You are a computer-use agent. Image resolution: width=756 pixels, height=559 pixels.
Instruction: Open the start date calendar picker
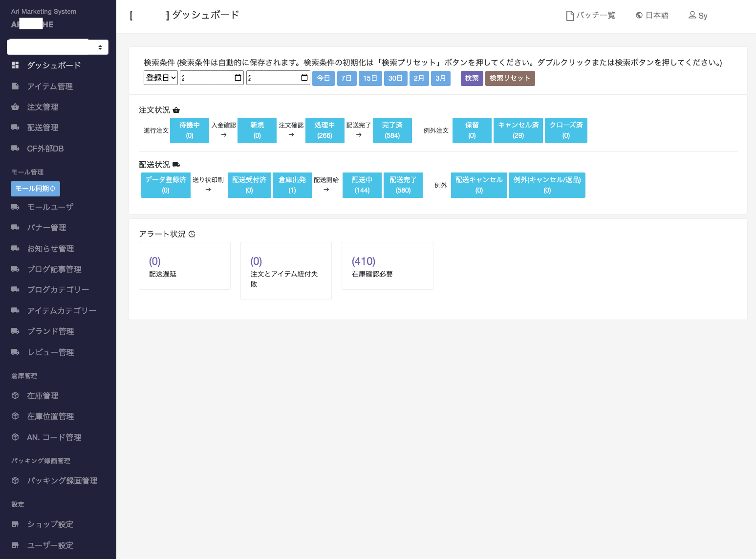tap(238, 77)
